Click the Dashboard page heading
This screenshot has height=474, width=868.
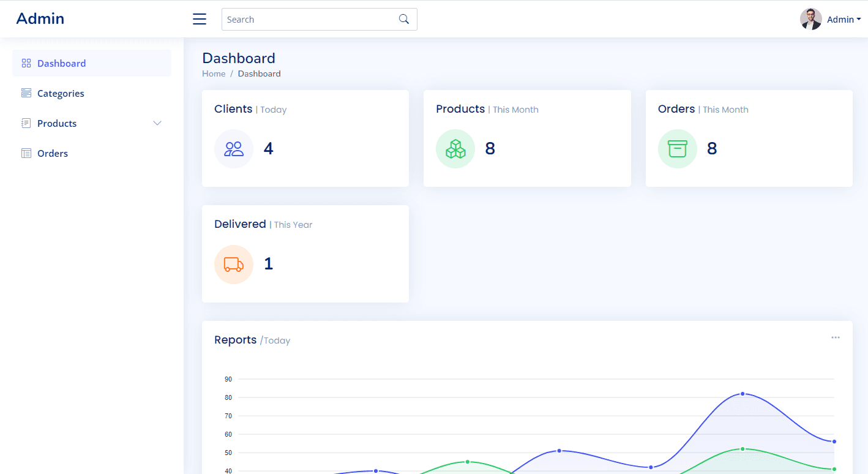point(239,58)
